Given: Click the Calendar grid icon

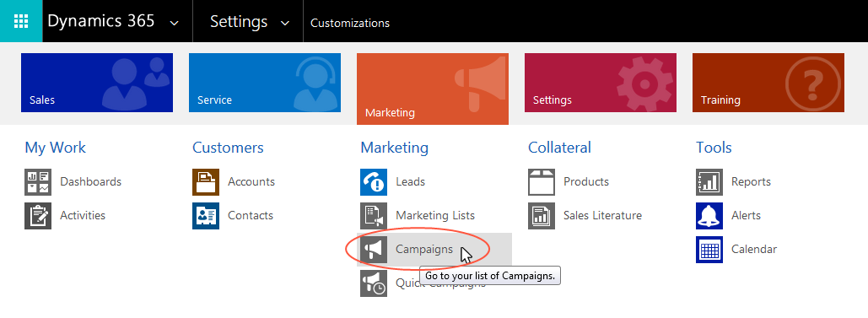Looking at the screenshot, I should point(709,250).
